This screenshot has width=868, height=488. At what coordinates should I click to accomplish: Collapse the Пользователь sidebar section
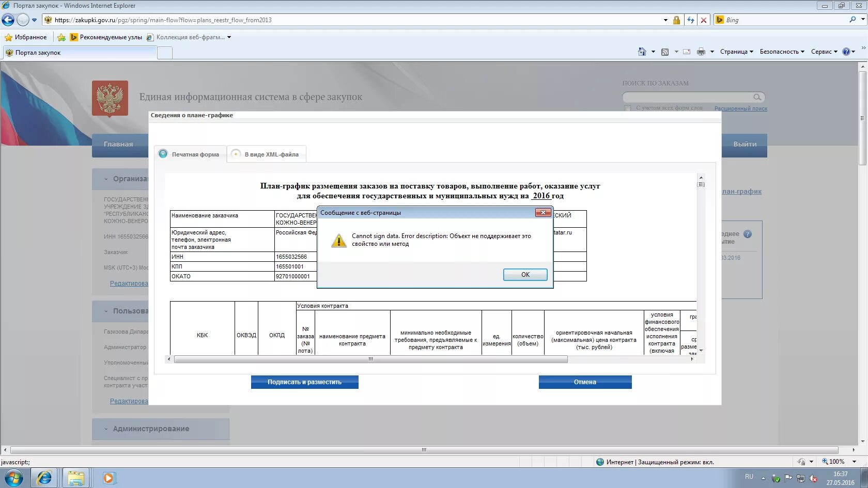(106, 311)
